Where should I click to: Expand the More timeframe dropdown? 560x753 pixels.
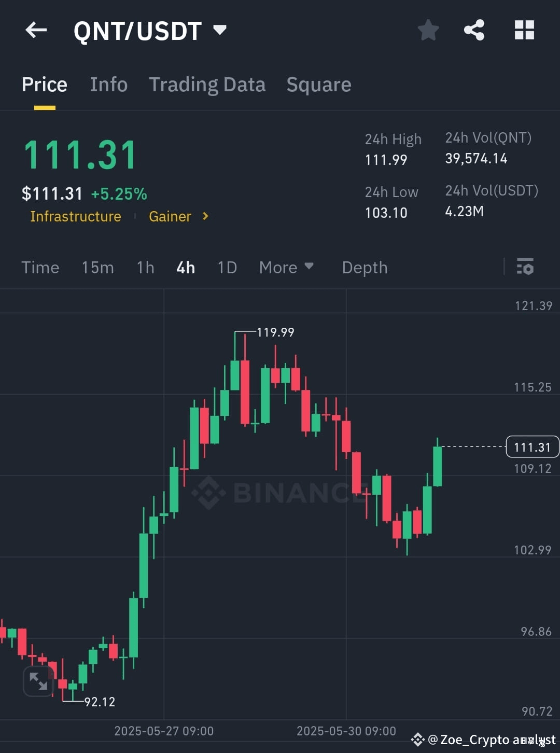tap(286, 267)
